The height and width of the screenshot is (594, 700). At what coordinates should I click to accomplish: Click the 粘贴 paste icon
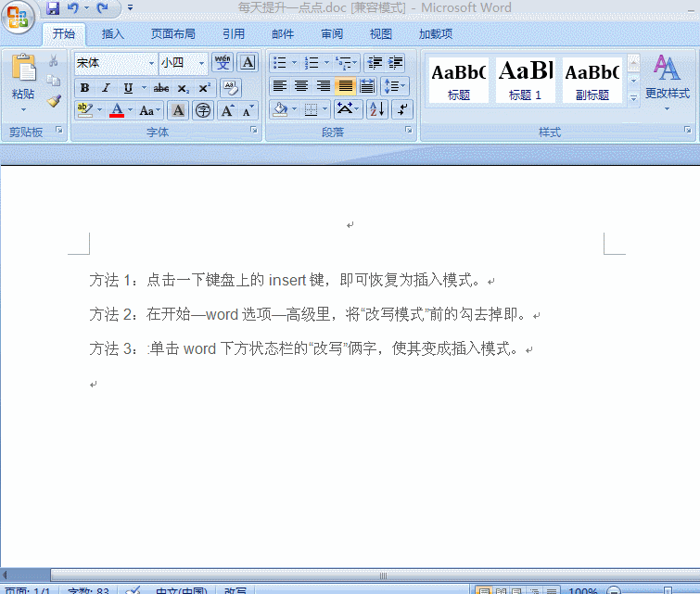[x=23, y=68]
